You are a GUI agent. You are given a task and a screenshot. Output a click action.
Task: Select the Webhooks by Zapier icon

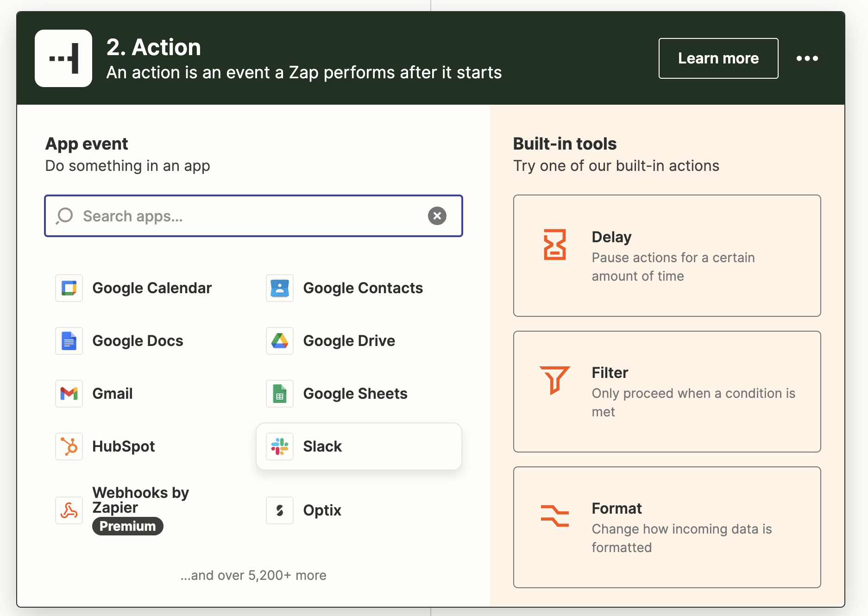tap(69, 510)
